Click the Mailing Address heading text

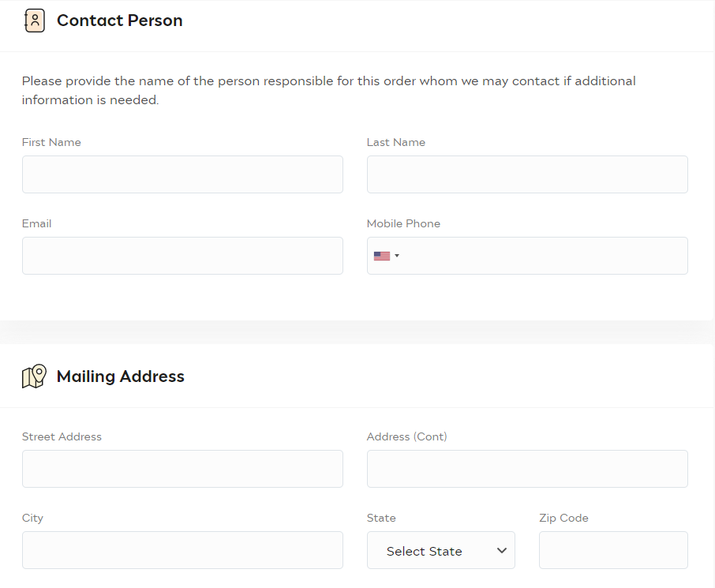[121, 376]
